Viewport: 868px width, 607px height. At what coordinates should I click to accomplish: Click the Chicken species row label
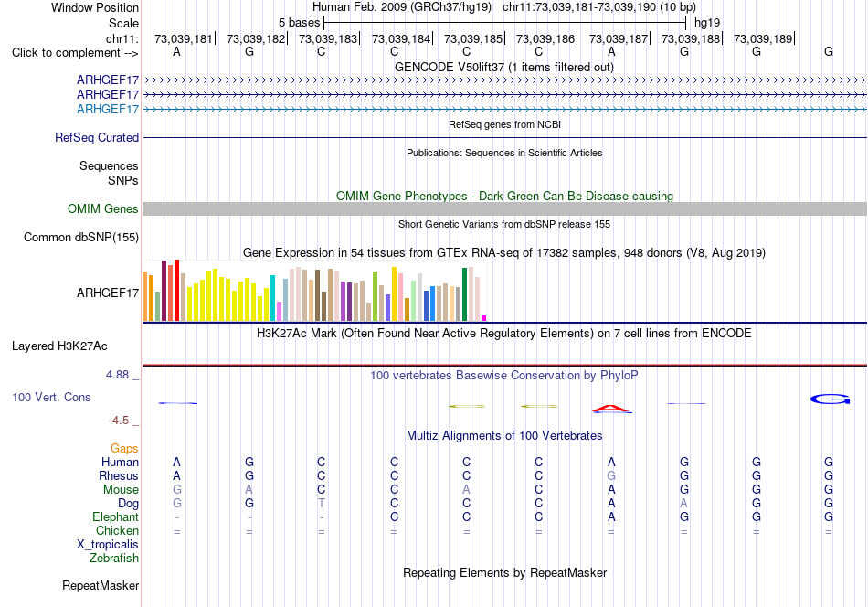click(117, 530)
